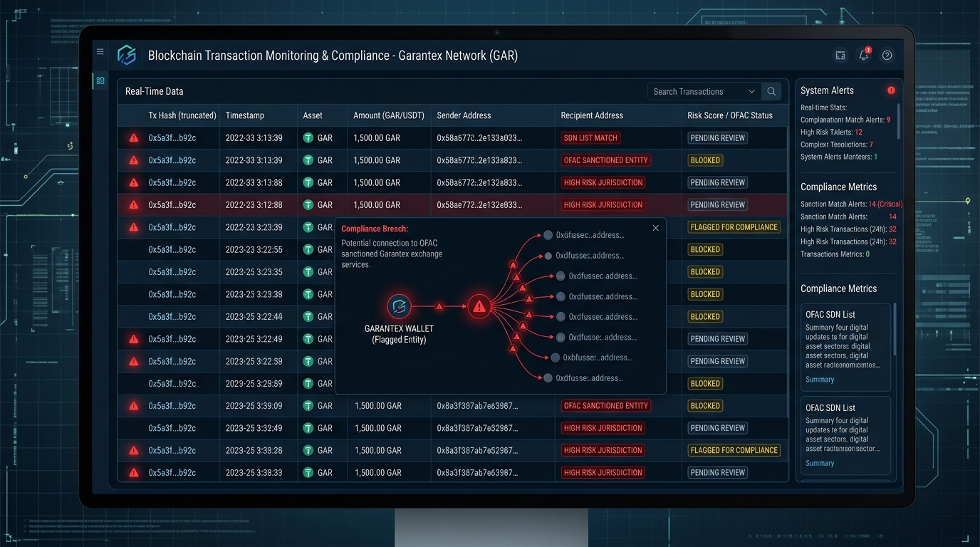Click the green GAR token icon on the 3:29:59 row
The image size is (980, 547).
pyautogui.click(x=308, y=383)
